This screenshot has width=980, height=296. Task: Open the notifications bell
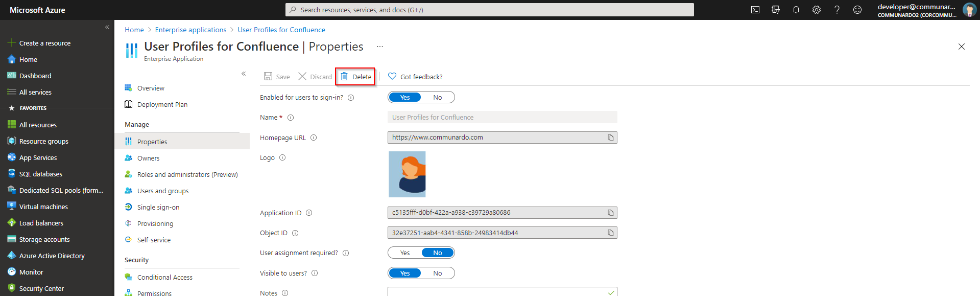click(x=796, y=10)
